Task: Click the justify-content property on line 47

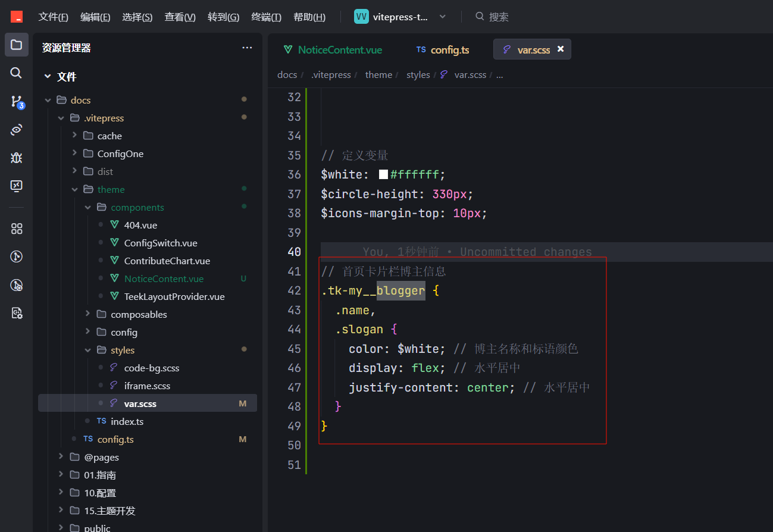Action: tap(400, 387)
